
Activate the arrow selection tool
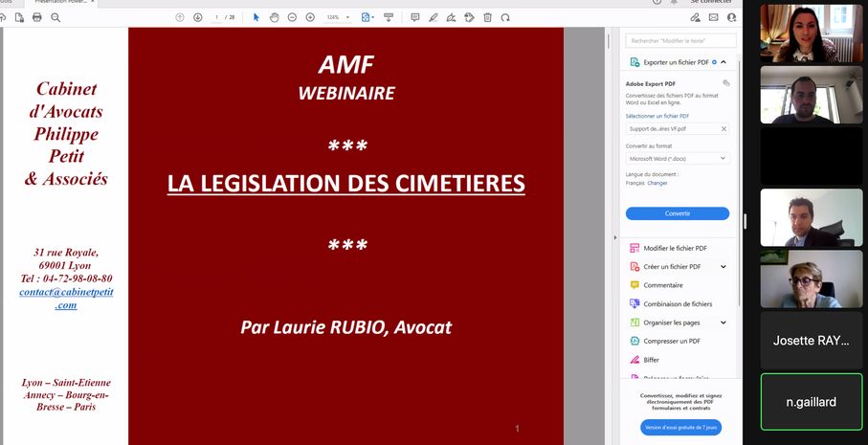pos(256,17)
